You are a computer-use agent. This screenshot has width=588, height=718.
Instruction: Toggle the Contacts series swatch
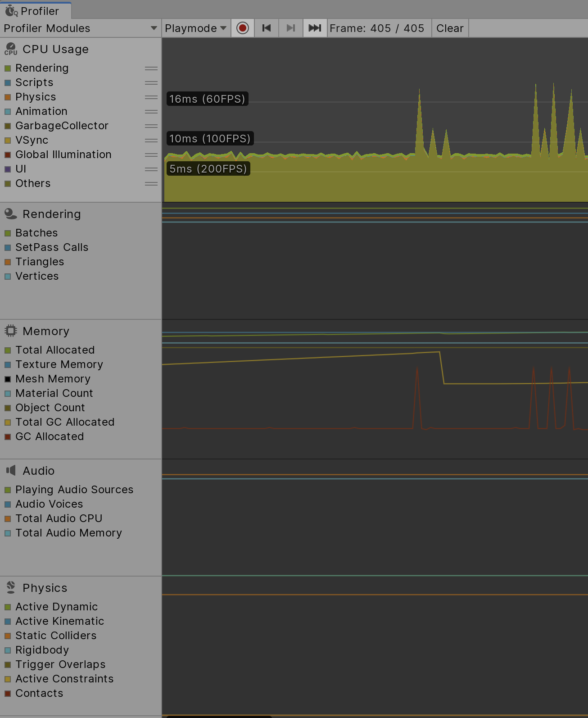8,694
